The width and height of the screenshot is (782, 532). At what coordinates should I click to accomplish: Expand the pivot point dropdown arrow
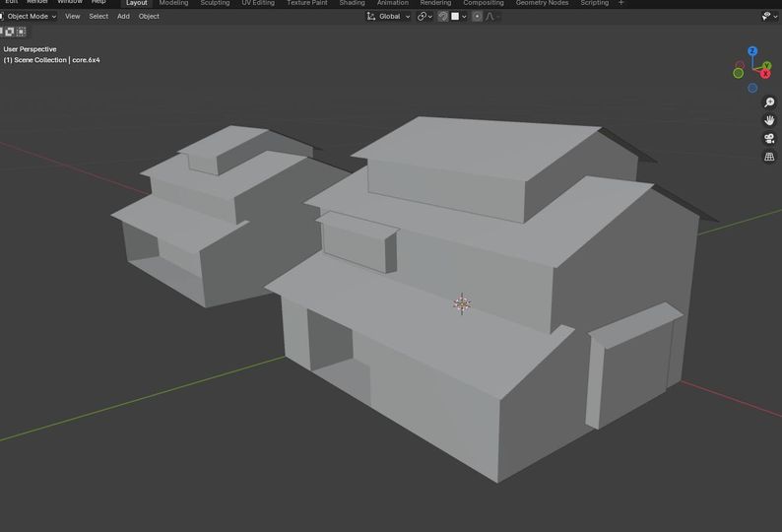pyautogui.click(x=429, y=17)
